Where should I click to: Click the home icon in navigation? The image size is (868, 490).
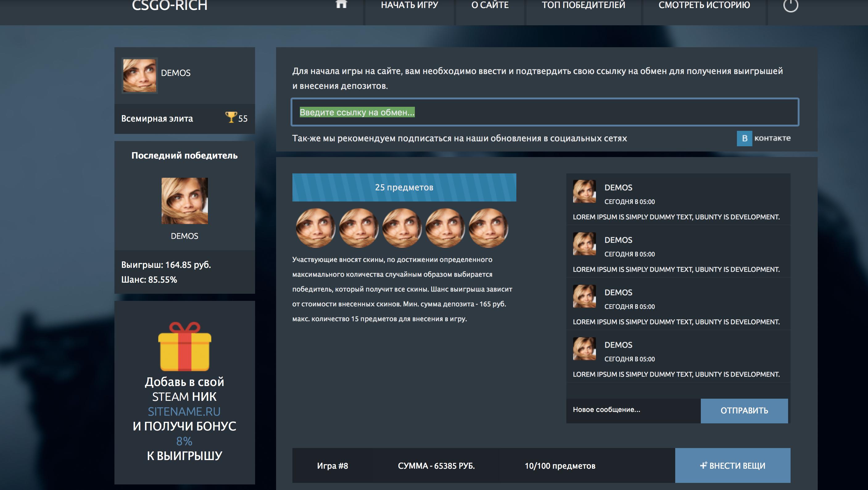coord(341,4)
